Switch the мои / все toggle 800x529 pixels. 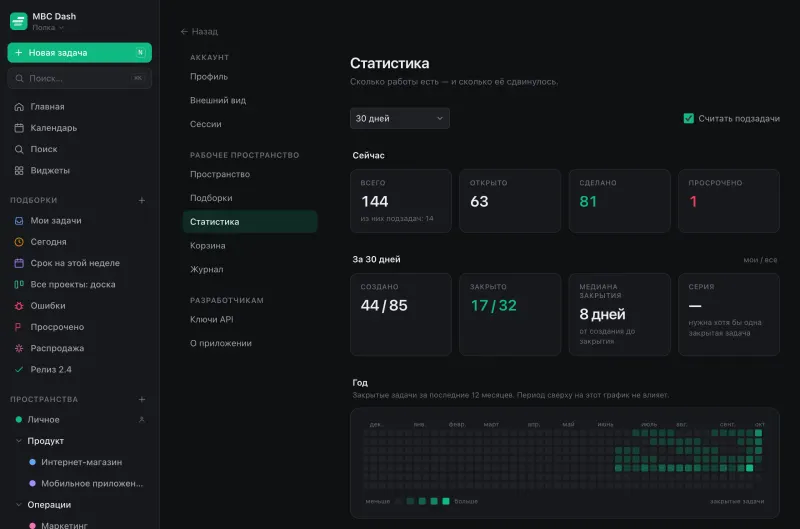760,260
